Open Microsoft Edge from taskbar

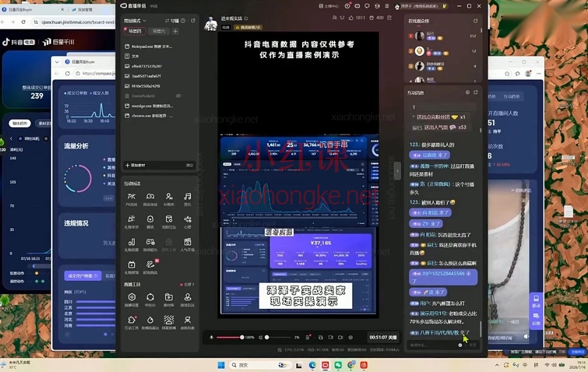[x=312, y=365]
